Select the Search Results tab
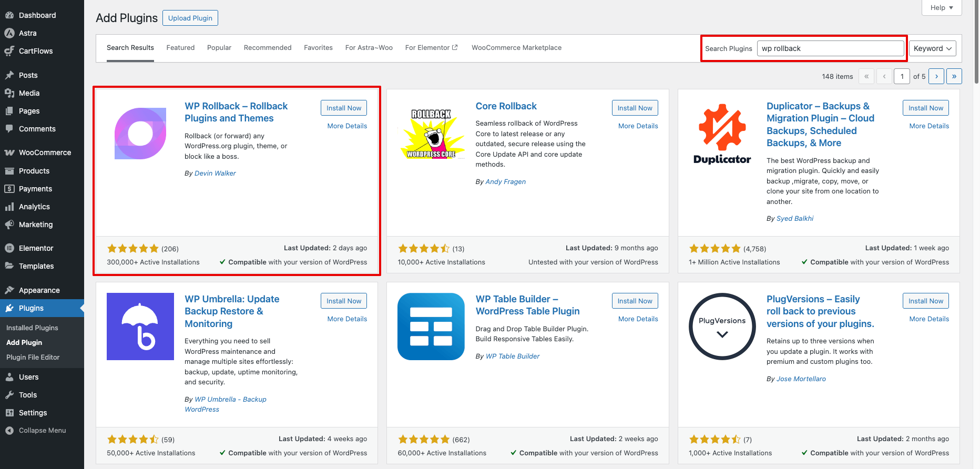980x469 pixels. (x=130, y=48)
